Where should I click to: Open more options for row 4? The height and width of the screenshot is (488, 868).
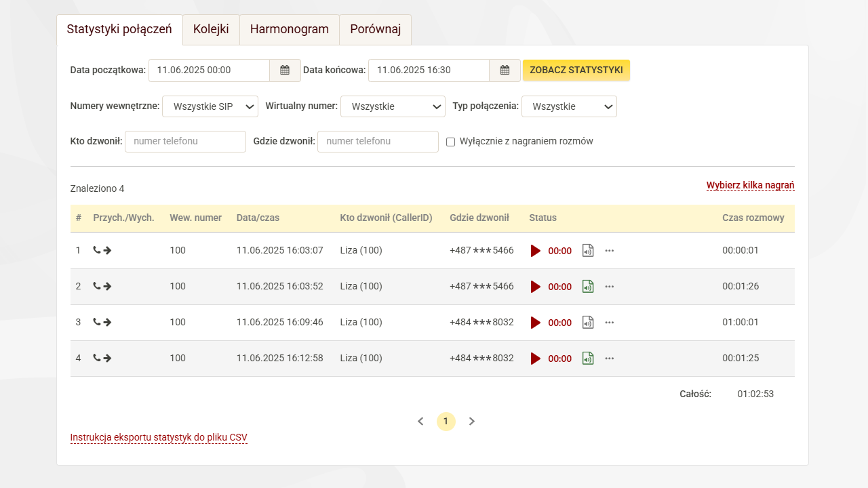point(610,359)
